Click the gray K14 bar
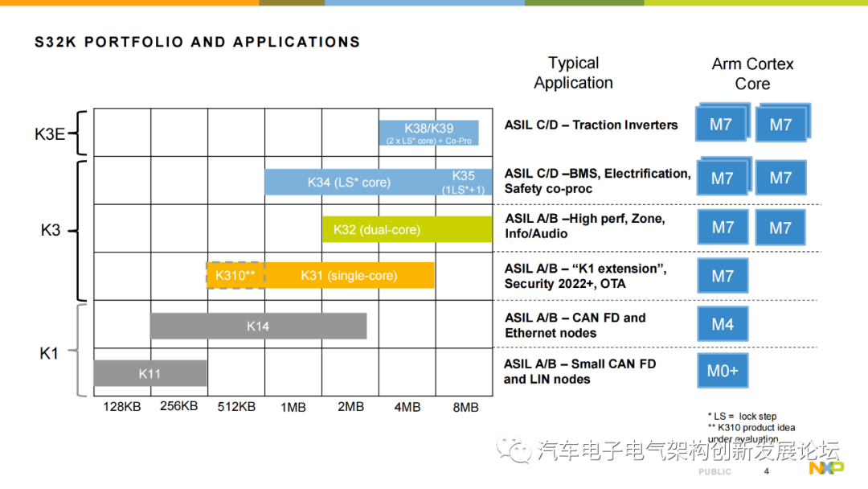The width and height of the screenshot is (868, 489). coord(258,326)
